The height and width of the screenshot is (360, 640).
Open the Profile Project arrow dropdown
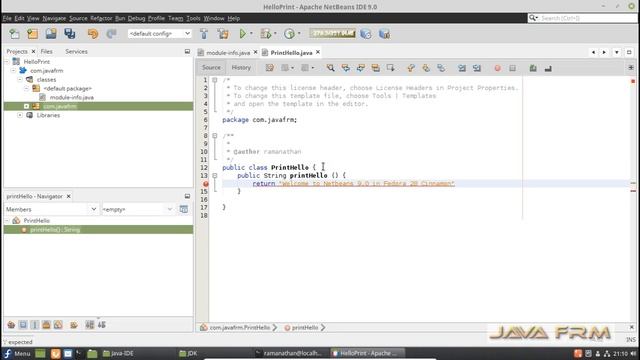point(299,33)
